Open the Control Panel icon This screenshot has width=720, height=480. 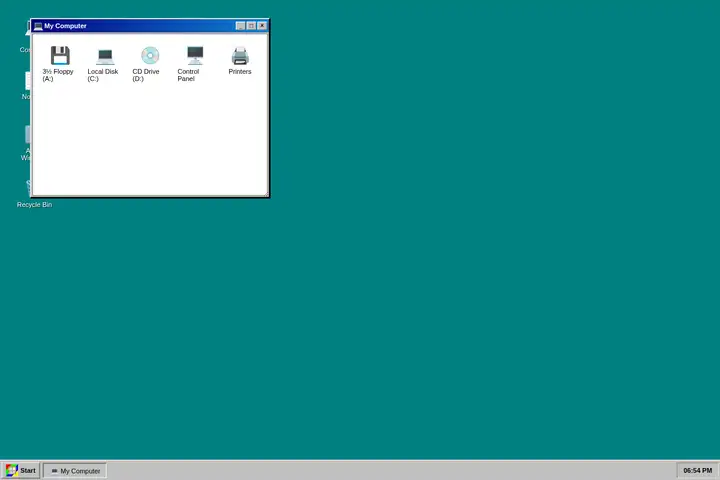[195, 56]
